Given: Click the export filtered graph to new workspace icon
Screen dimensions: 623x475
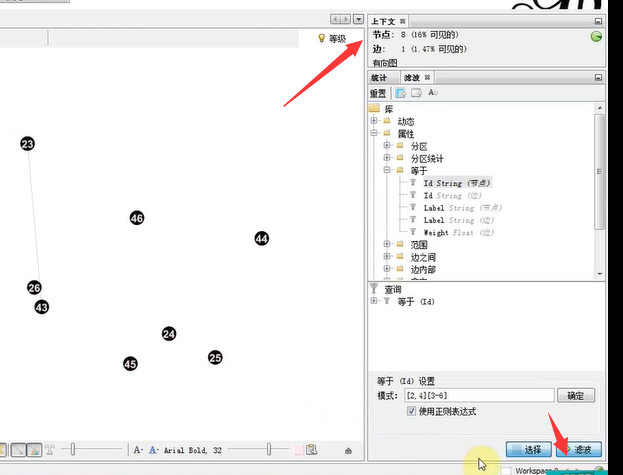Looking at the screenshot, I should click(401, 93).
